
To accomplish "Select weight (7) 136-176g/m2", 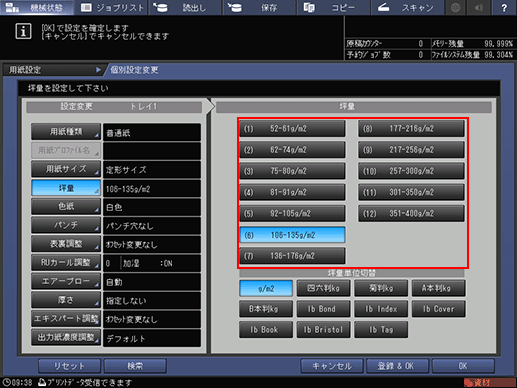I will [292, 256].
